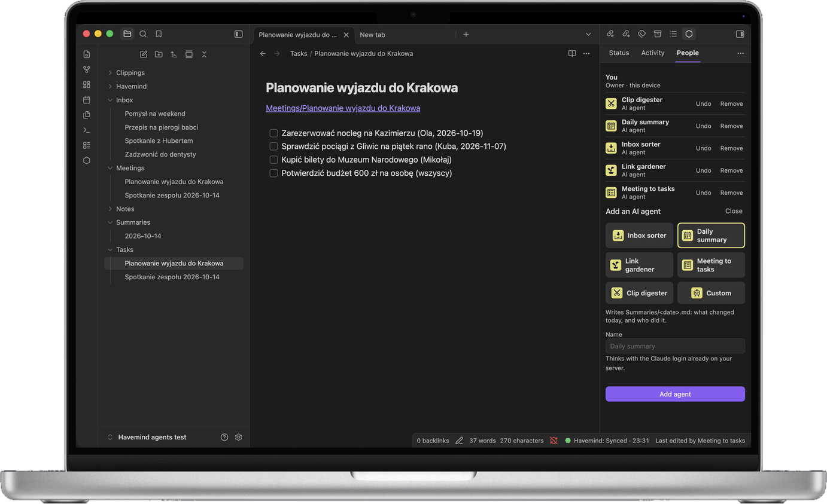
Task: Check 'Potwierdzić budżet 600 zł' task
Action: 273,173
